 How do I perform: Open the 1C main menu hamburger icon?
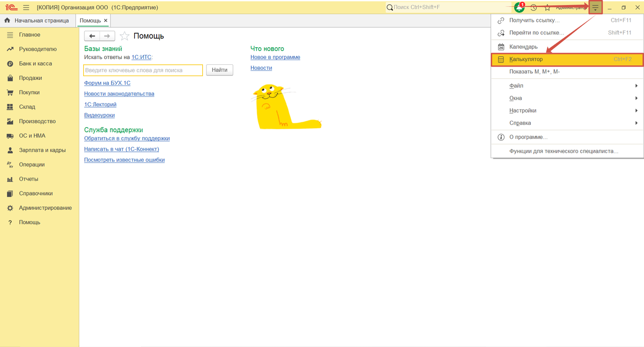pos(26,8)
